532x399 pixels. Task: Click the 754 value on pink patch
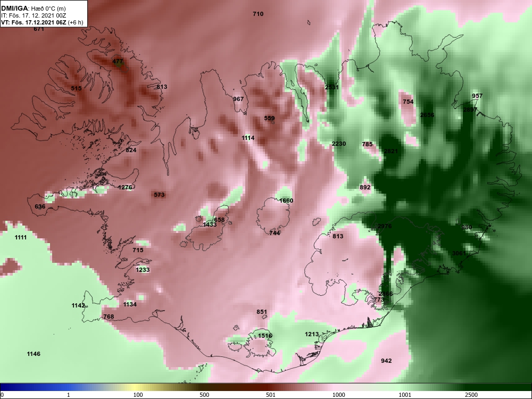(x=408, y=102)
